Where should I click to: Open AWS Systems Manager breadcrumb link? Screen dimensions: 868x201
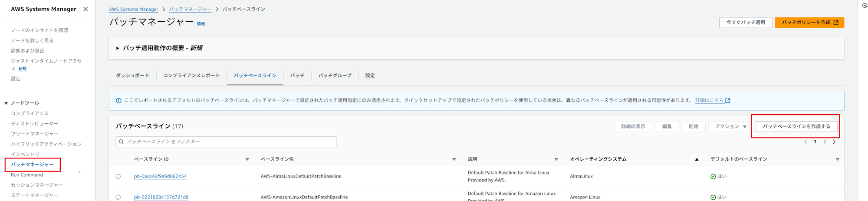coord(134,9)
